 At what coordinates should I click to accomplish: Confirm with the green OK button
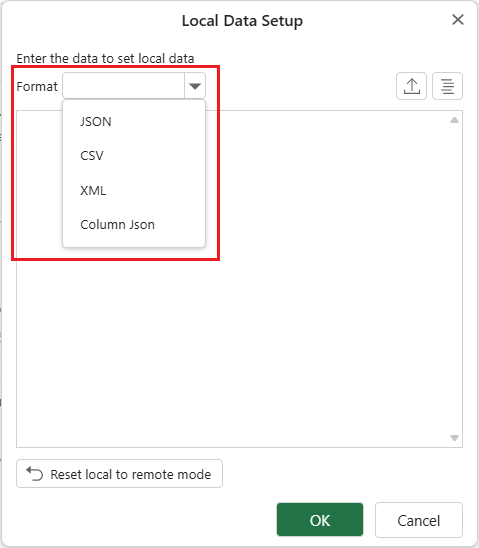pos(320,520)
